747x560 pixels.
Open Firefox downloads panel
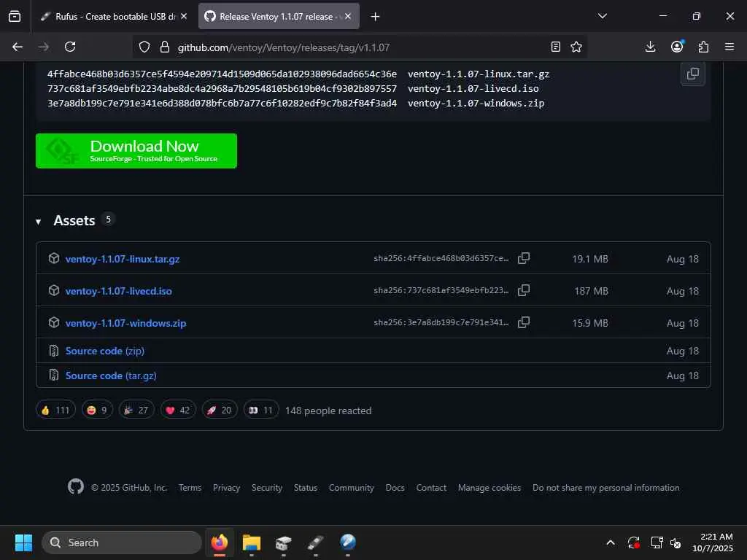tap(650, 47)
